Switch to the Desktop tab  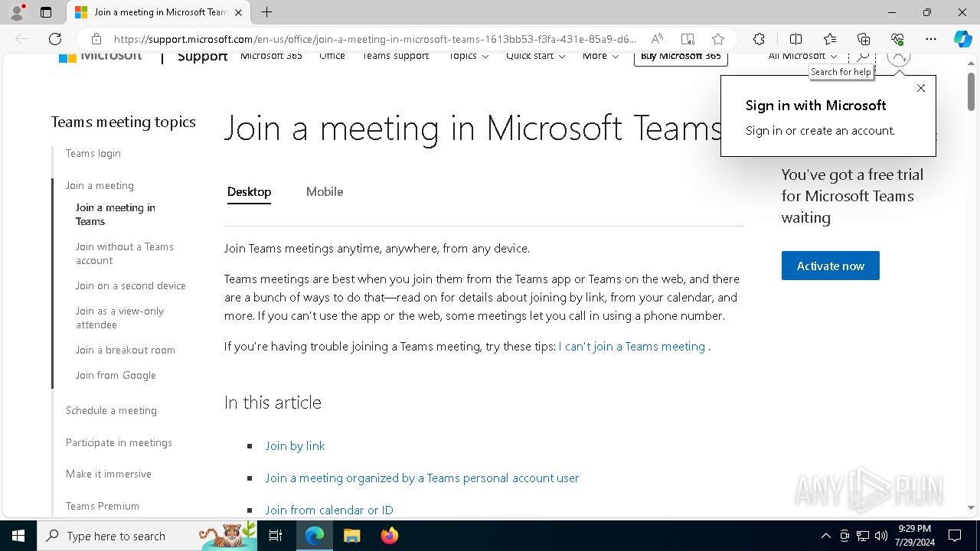(x=249, y=191)
